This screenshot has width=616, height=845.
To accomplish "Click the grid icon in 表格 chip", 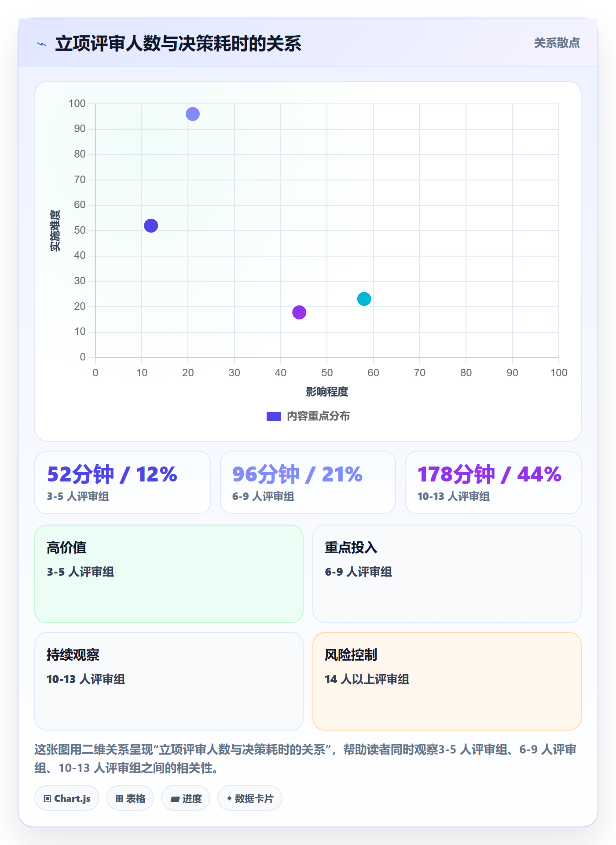I will click(119, 799).
